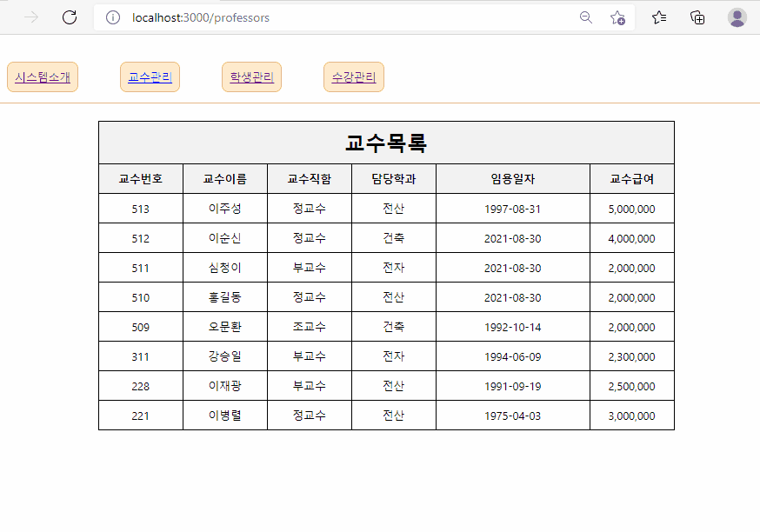Click hire date 1975-04-03
The width and height of the screenshot is (760, 532).
click(513, 416)
